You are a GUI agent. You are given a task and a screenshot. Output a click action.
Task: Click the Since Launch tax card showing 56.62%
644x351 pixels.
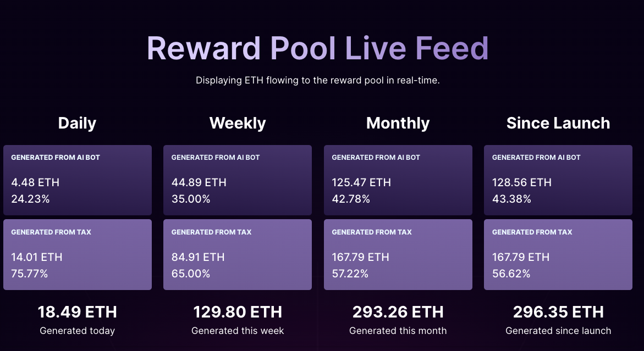pyautogui.click(x=558, y=254)
